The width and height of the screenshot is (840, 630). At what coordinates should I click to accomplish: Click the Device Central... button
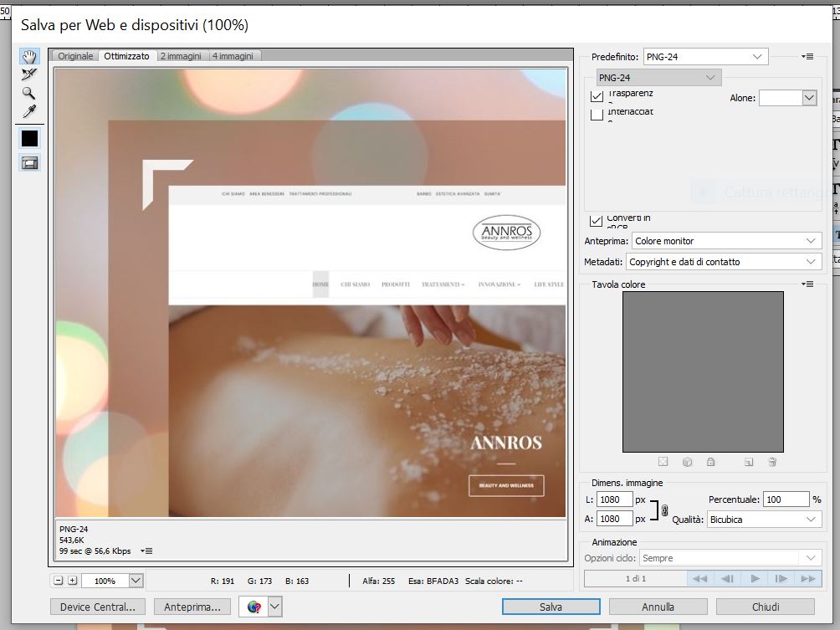98,607
